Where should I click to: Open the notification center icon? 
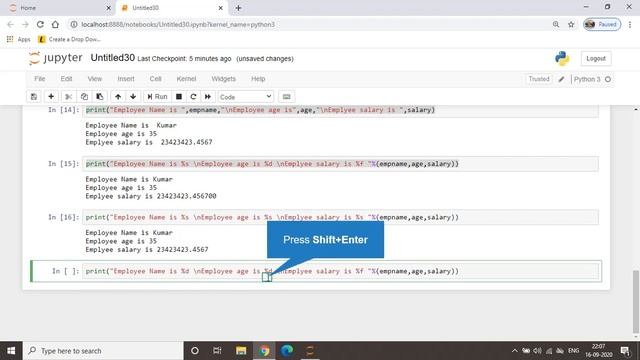(x=625, y=351)
